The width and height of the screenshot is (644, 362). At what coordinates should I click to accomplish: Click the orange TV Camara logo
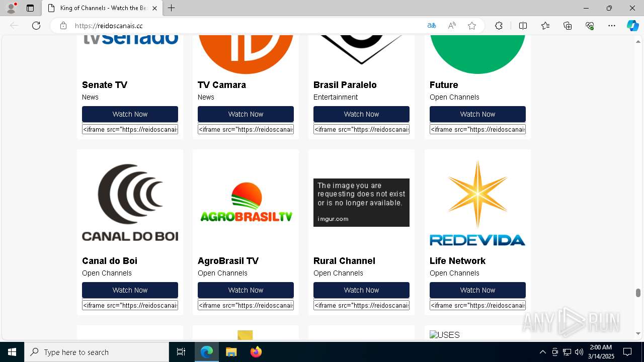(x=246, y=54)
